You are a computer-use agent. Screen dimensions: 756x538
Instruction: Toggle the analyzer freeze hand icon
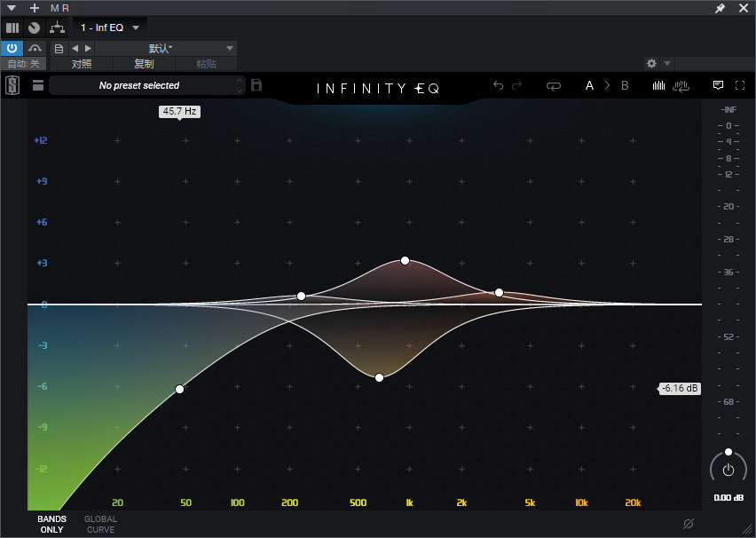[x=681, y=86]
